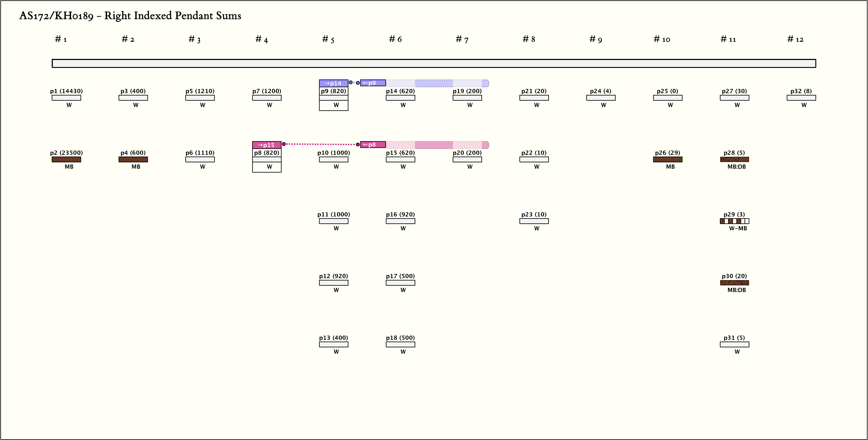868x440 pixels.
Task: Click the p2 (23500) brown cord swatch
Action: (x=66, y=159)
